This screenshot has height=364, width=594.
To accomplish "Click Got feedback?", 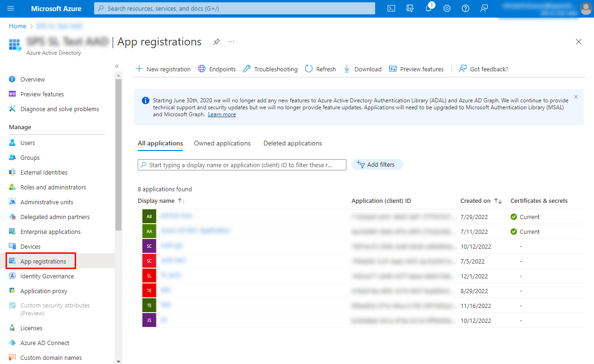I will (x=484, y=69).
